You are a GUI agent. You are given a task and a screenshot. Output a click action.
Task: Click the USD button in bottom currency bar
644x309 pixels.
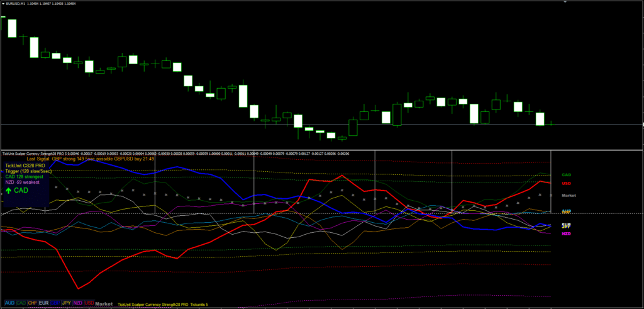(x=89, y=303)
